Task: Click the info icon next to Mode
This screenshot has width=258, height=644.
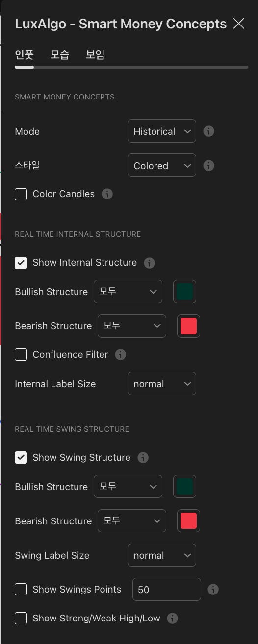Action: 208,131
